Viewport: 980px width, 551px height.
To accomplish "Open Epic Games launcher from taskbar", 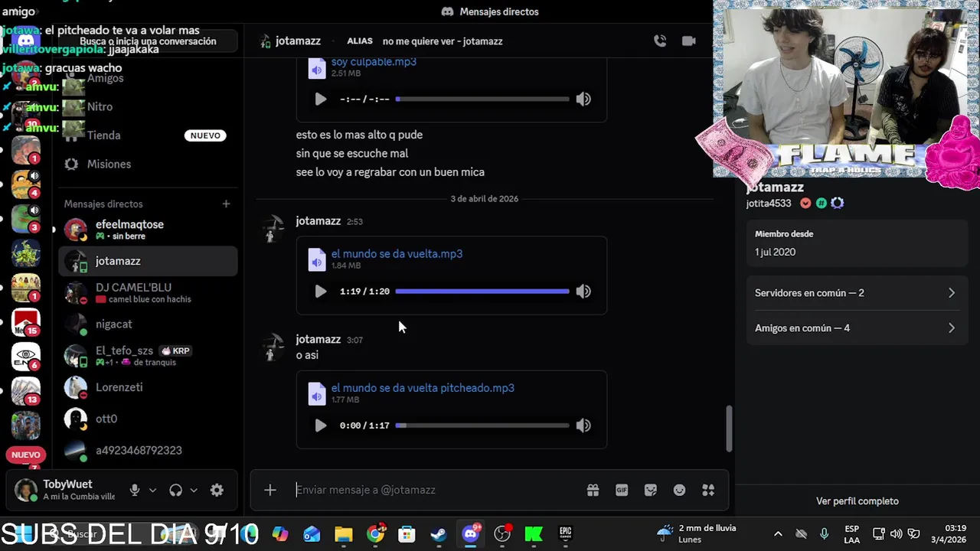I will pyautogui.click(x=565, y=533).
